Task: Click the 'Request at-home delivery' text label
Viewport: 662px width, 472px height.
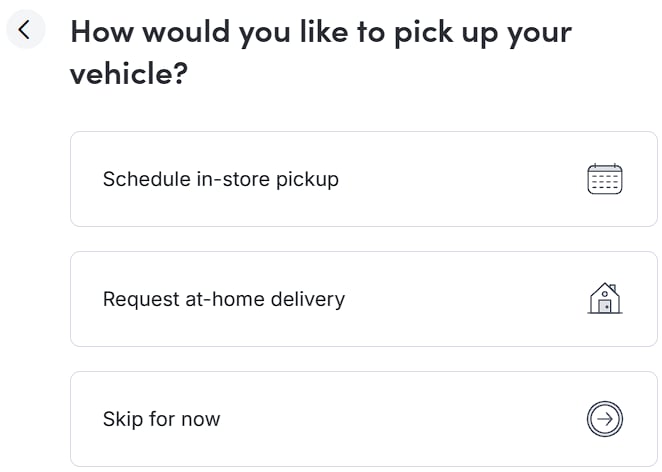Action: coord(224,299)
